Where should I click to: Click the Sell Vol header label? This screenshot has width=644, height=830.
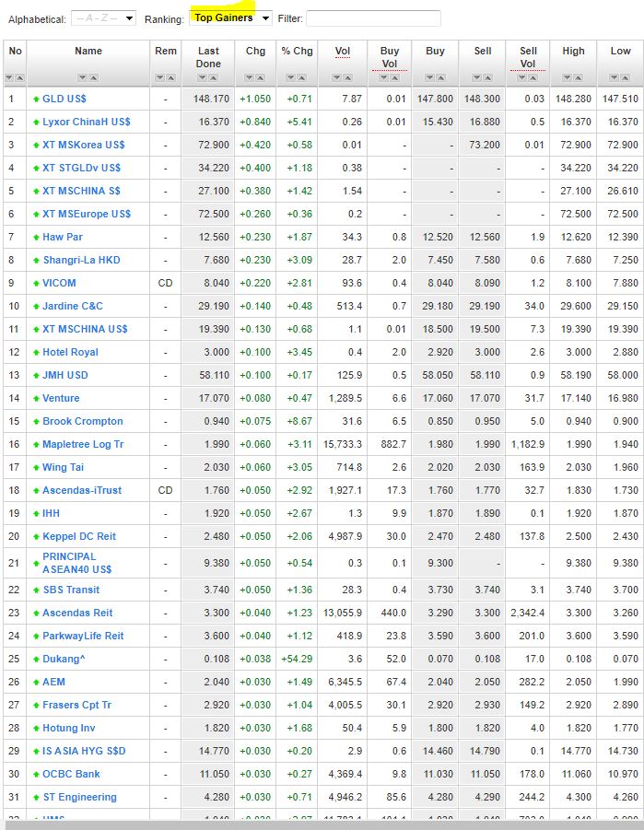pos(528,57)
